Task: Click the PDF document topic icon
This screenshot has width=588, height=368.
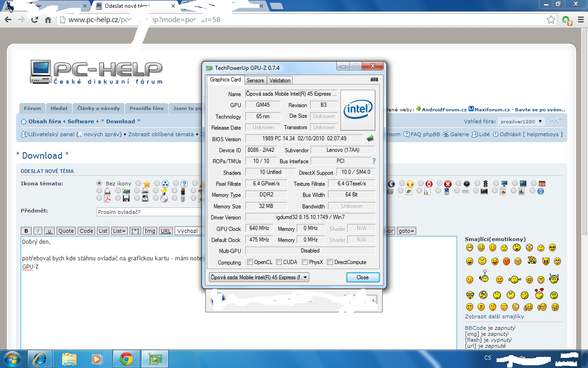Action: (x=107, y=198)
